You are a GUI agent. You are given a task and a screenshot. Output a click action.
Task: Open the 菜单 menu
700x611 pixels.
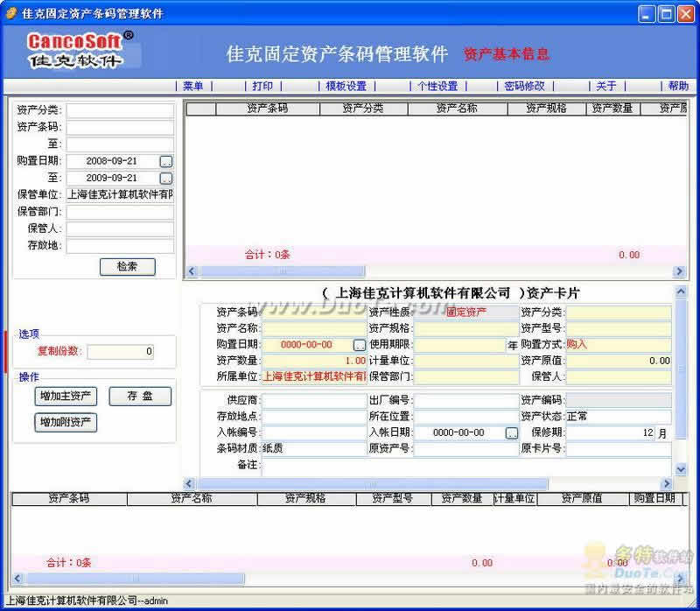[x=192, y=86]
